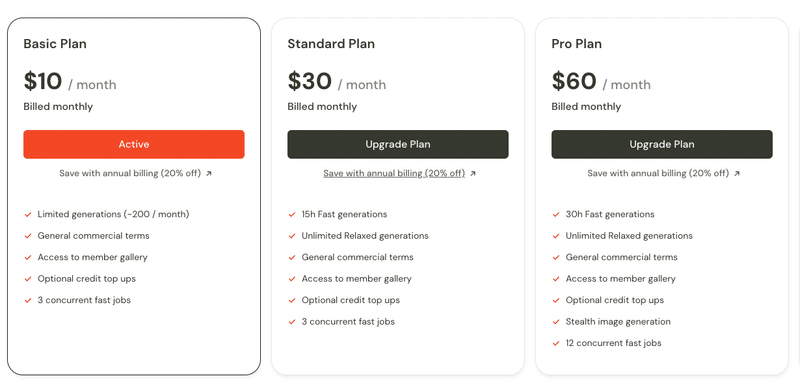
Task: Click checkmark next to Limited generations
Action: coord(28,215)
